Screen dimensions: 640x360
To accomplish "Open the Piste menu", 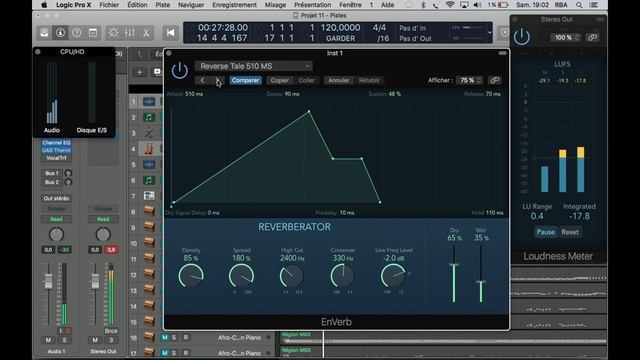I will [x=162, y=5].
